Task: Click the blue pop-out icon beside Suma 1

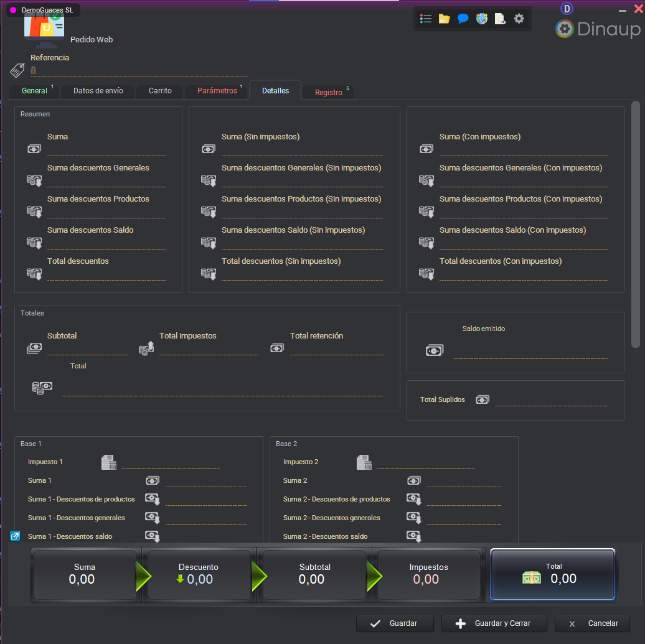Action: pyautogui.click(x=16, y=536)
